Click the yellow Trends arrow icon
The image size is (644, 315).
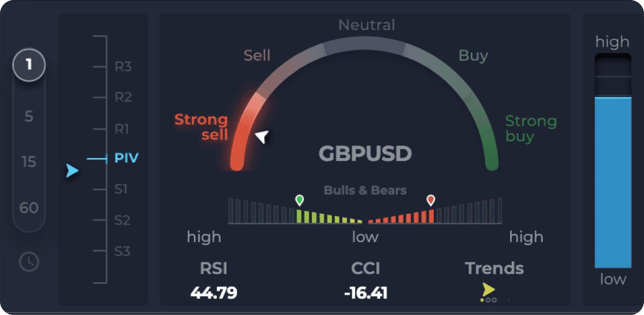click(488, 290)
